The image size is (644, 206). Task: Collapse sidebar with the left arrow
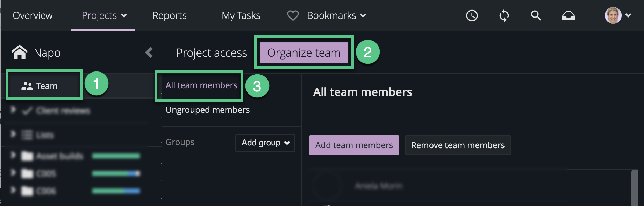(149, 53)
